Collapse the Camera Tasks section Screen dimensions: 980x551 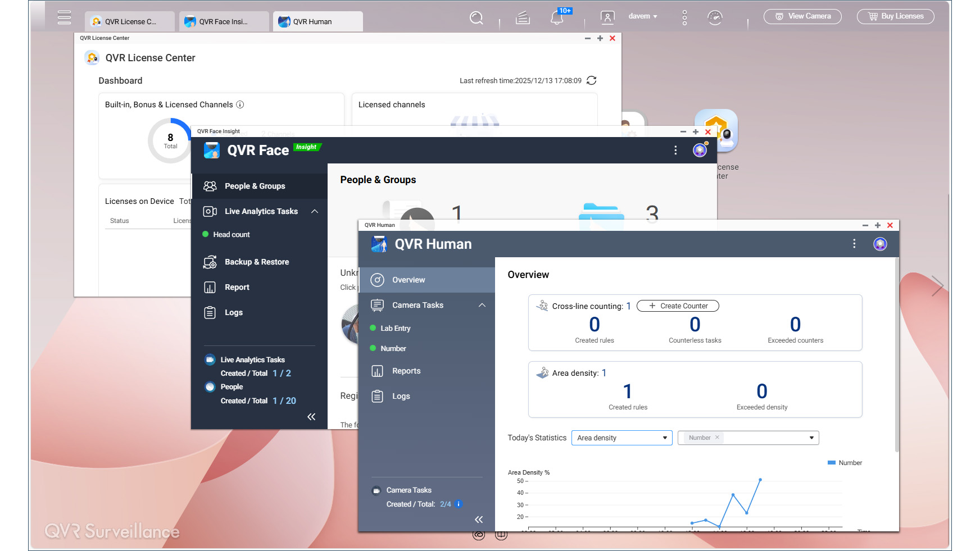pyautogui.click(x=482, y=305)
